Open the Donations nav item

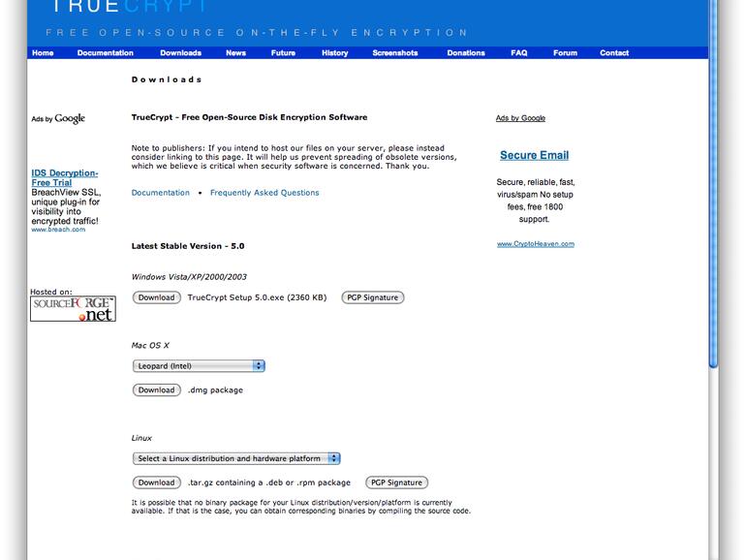pos(466,53)
